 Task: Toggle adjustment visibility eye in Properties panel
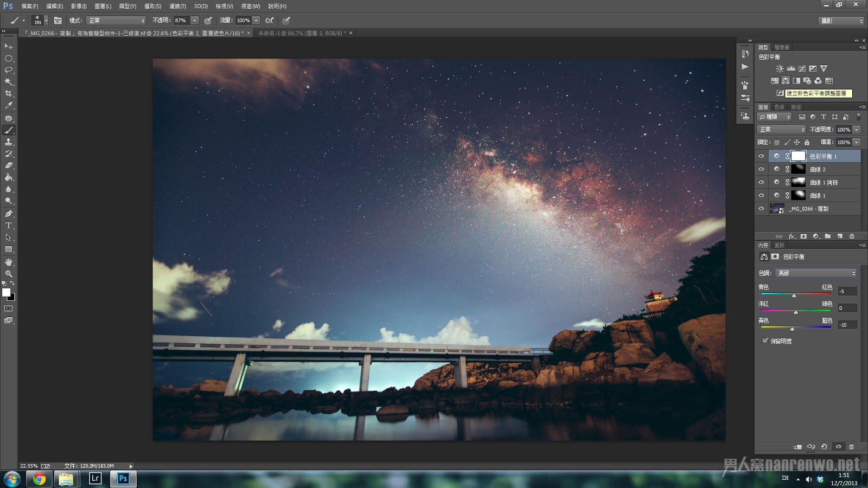(838, 447)
